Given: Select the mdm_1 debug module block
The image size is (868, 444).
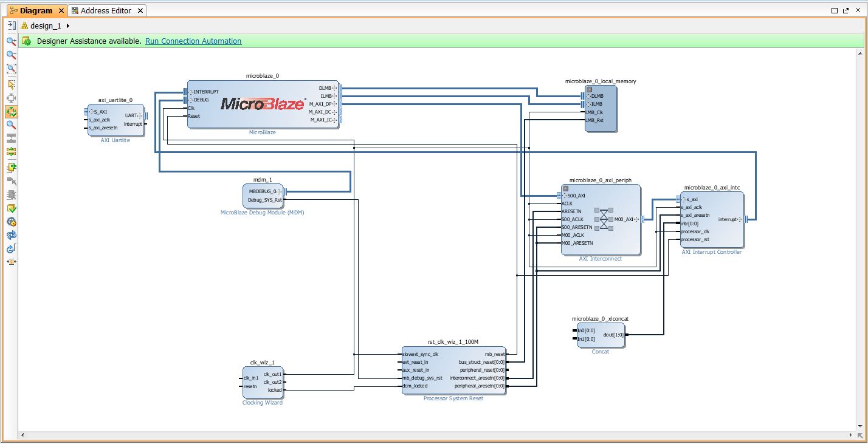Looking at the screenshot, I should [263, 196].
